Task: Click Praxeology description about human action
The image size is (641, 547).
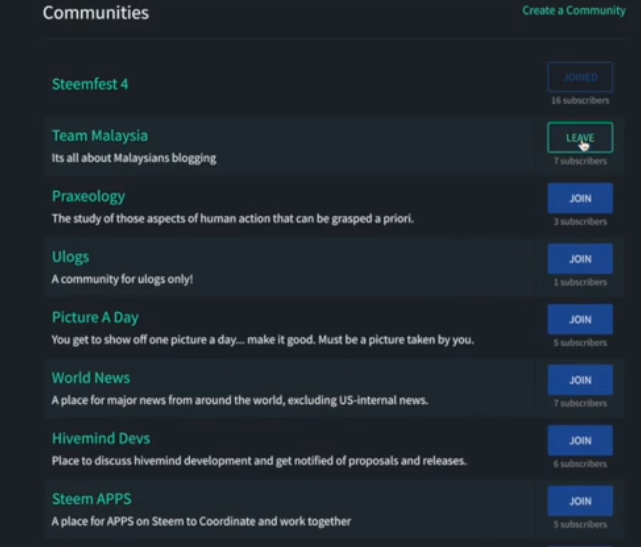Action: pyautogui.click(x=233, y=219)
